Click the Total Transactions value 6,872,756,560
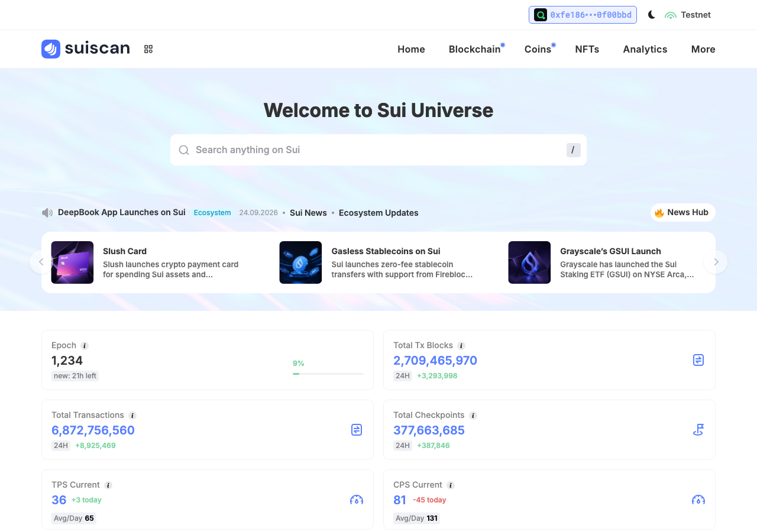Viewport: 757px width, 532px height. (x=93, y=430)
